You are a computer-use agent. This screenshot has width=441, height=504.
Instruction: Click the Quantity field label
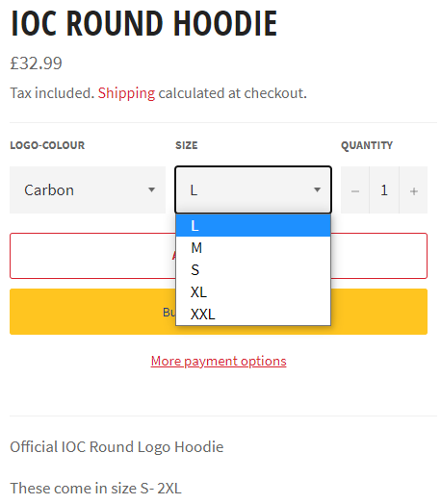[367, 145]
